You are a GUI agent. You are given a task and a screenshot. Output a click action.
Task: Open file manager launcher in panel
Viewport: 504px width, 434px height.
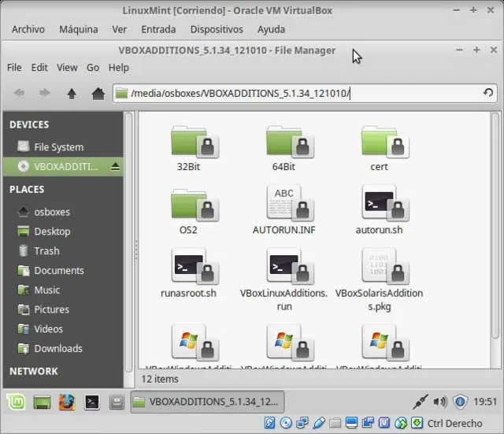[117, 402]
